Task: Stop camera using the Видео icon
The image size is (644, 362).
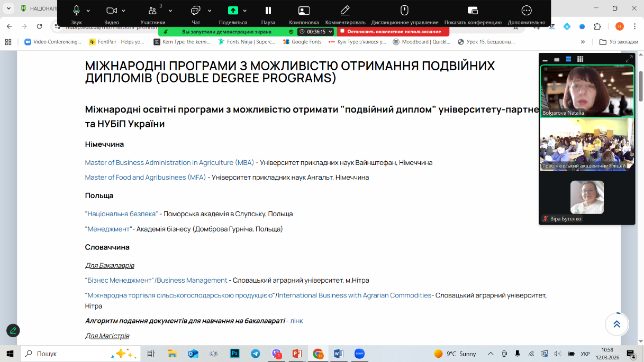Action: (111, 11)
